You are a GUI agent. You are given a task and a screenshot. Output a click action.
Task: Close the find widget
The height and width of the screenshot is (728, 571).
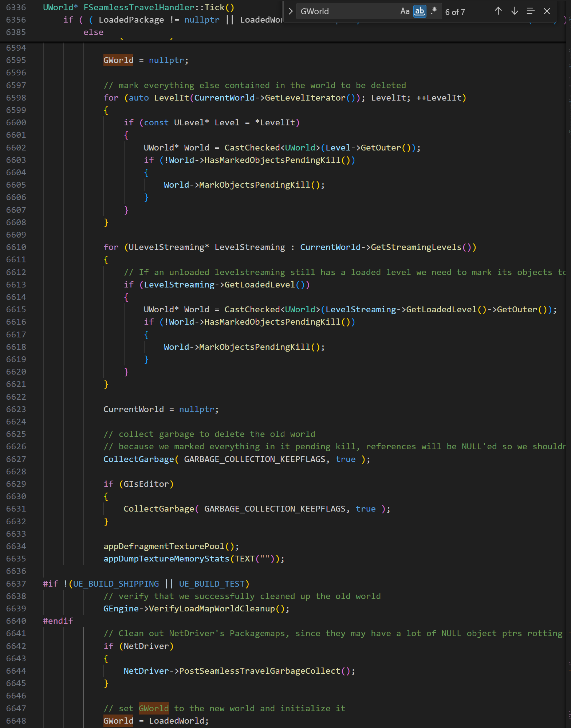547,11
